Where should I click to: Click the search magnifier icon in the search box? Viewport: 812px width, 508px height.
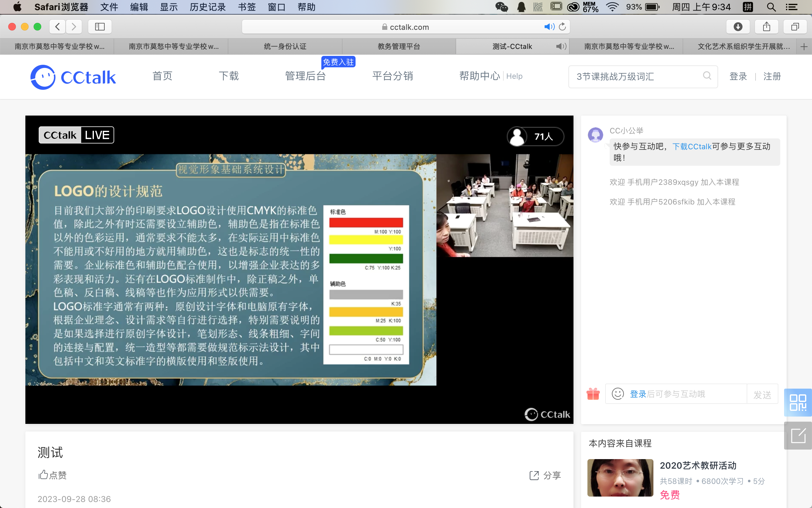click(x=707, y=76)
